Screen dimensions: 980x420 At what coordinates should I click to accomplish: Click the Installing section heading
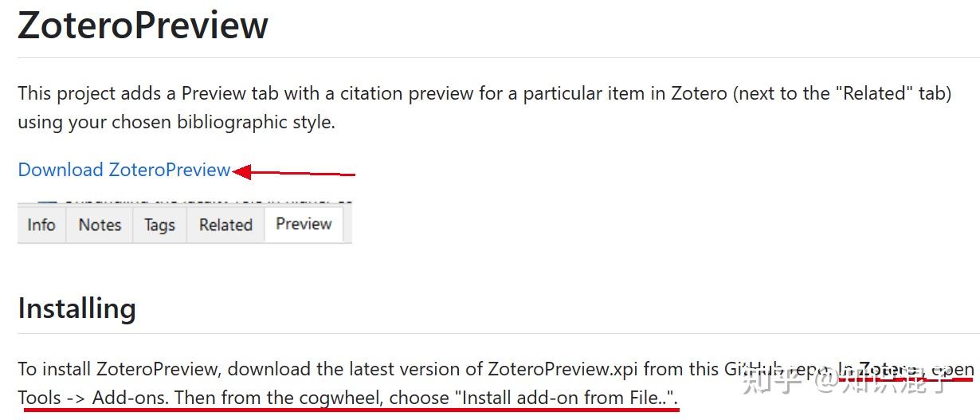(x=77, y=308)
